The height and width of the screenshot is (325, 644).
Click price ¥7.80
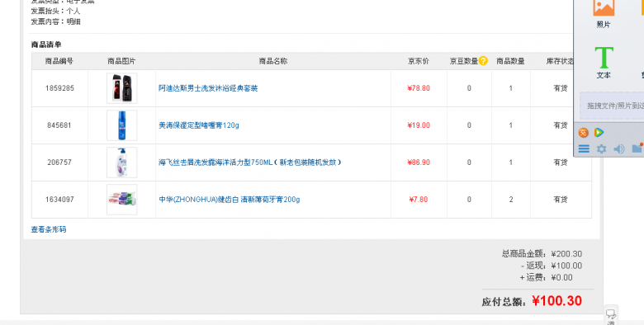(419, 200)
